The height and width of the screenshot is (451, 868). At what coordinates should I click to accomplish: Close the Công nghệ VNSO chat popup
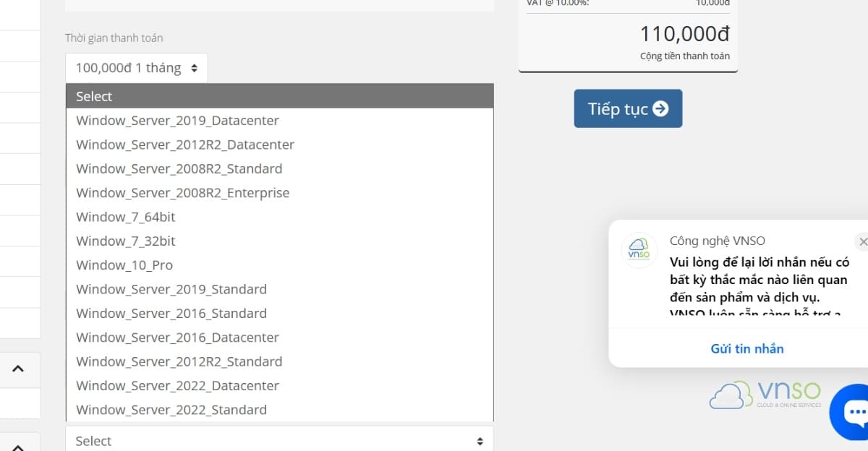point(861,241)
